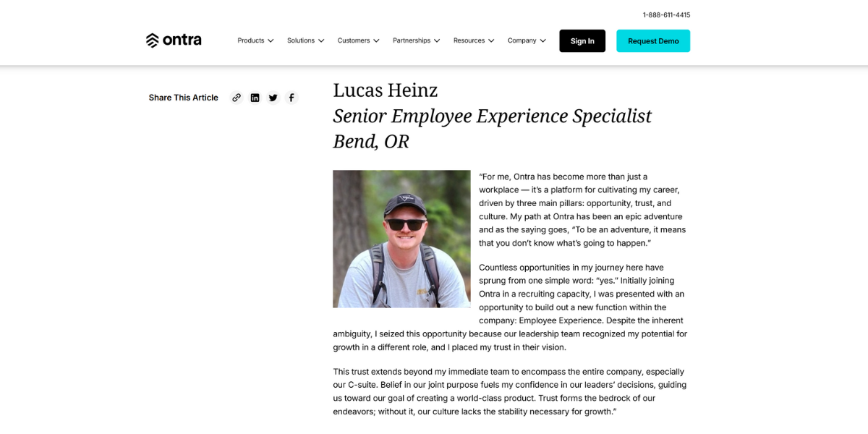Click Lucas Heinz's profile photo
The height and width of the screenshot is (434, 868).
401,239
